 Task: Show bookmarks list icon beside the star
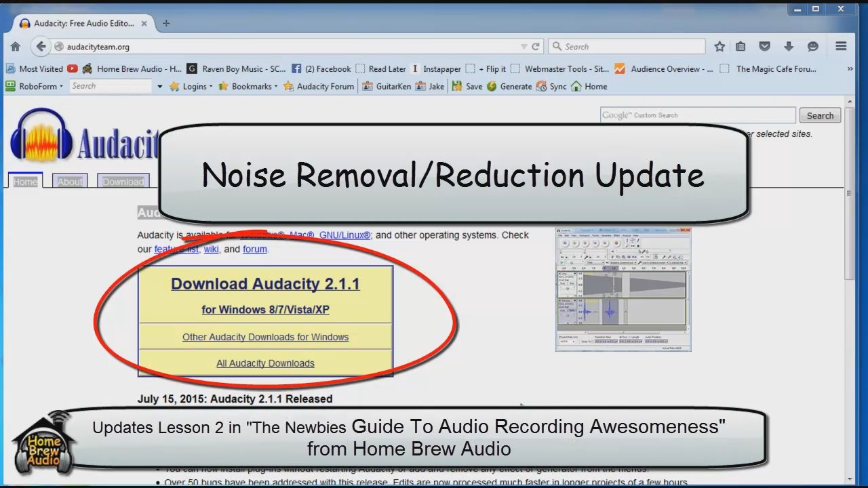741,47
